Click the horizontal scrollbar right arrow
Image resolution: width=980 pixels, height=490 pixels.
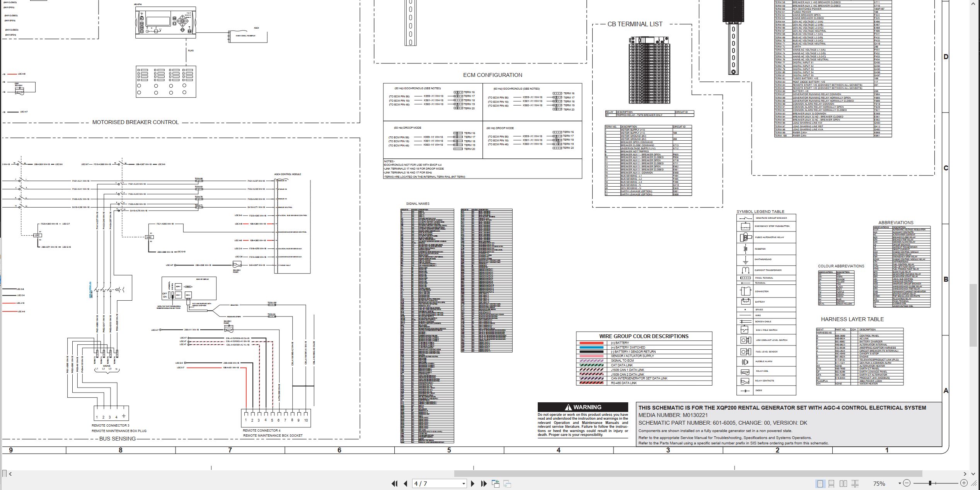pyautogui.click(x=965, y=474)
